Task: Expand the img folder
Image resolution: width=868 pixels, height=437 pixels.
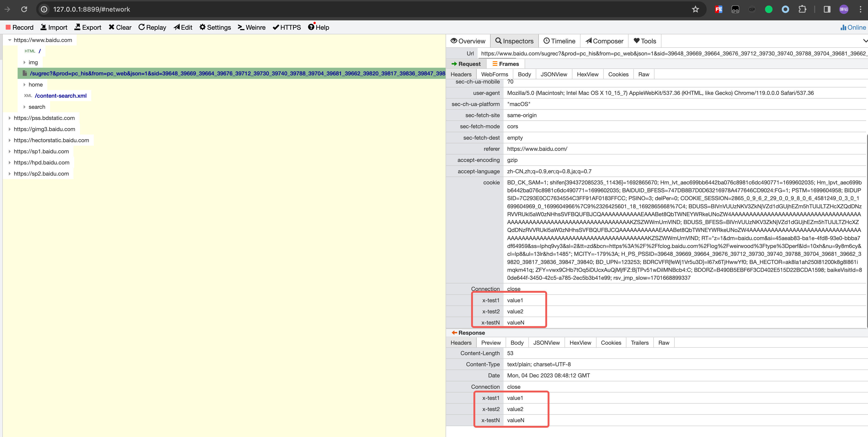Action: pyautogui.click(x=24, y=62)
